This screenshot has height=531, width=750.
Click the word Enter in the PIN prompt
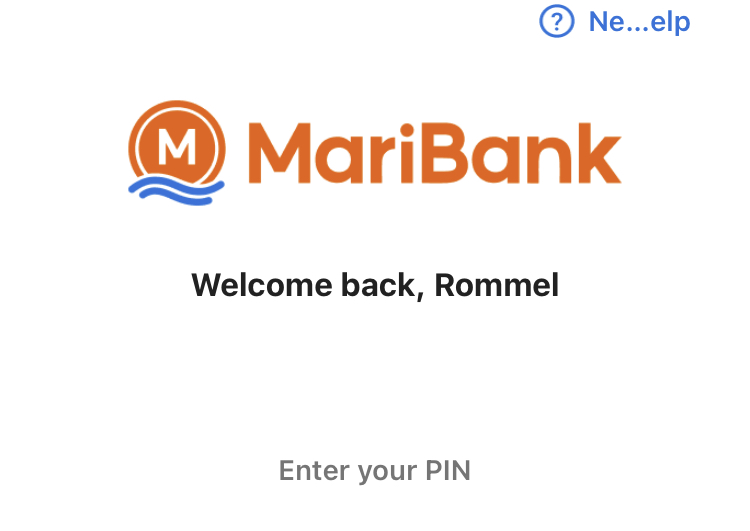(x=314, y=470)
